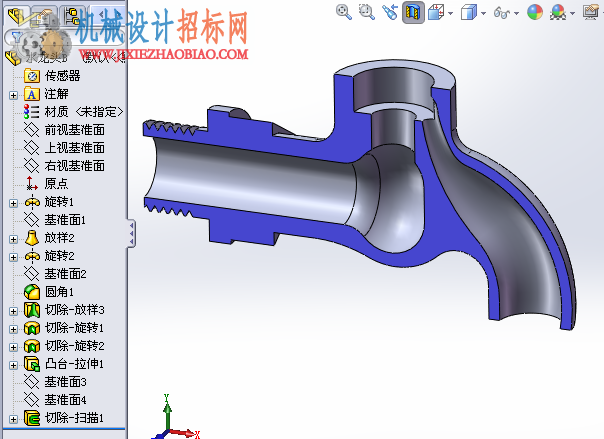The image size is (604, 439).
Task: Expand the 凸台-拉伸1 feature node
Action: [13, 365]
